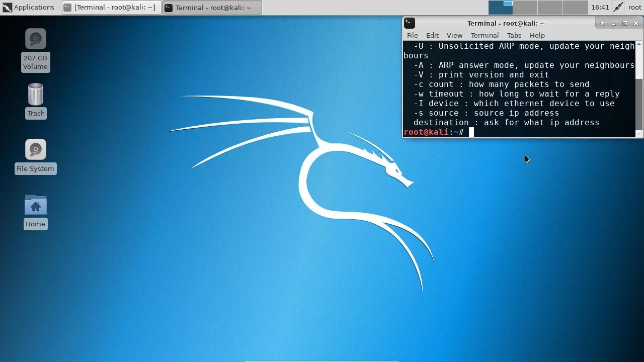Open the Help menu
644x362 pixels.
(x=537, y=35)
